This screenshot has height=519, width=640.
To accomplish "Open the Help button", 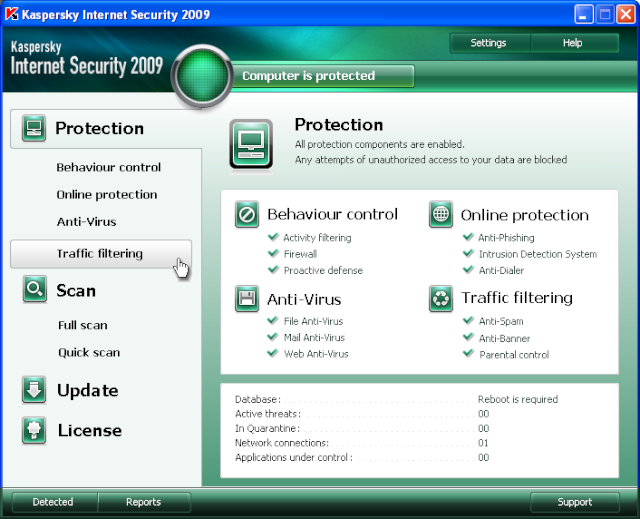I will (574, 43).
